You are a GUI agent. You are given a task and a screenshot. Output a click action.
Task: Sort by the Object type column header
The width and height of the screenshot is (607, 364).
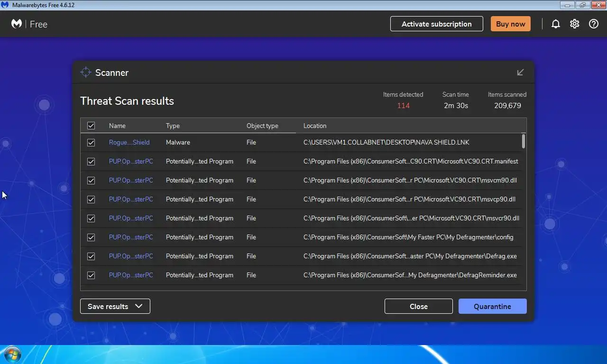(262, 126)
